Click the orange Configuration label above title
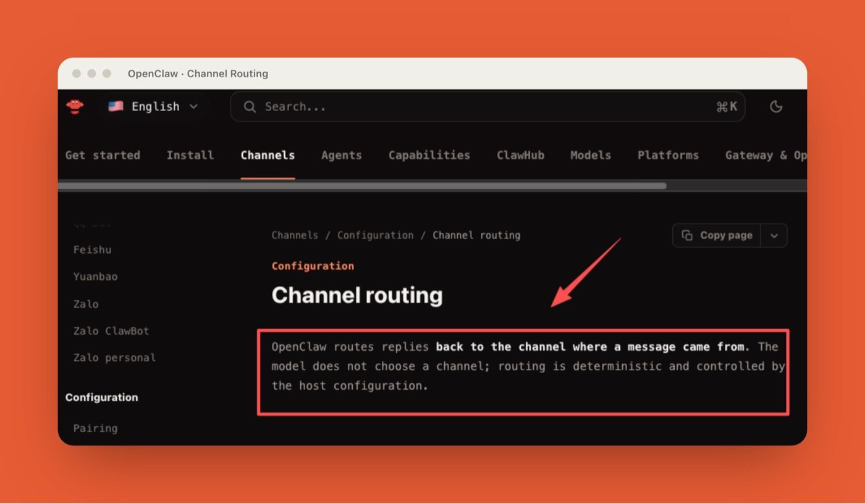The height and width of the screenshot is (504, 865). click(313, 266)
